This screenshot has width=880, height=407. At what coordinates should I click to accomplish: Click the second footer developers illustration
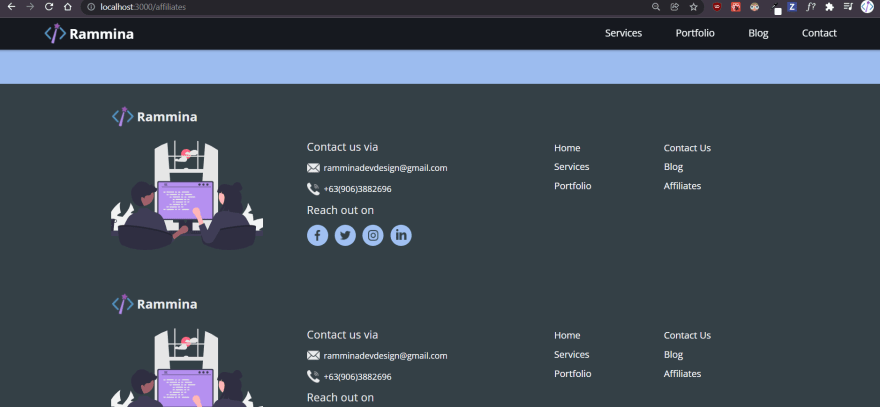187,368
